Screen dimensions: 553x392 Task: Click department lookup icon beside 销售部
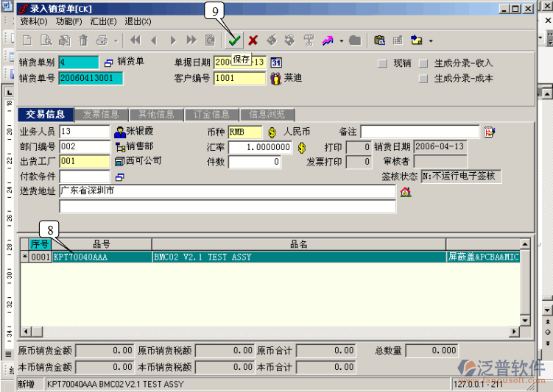pyautogui.click(x=120, y=146)
